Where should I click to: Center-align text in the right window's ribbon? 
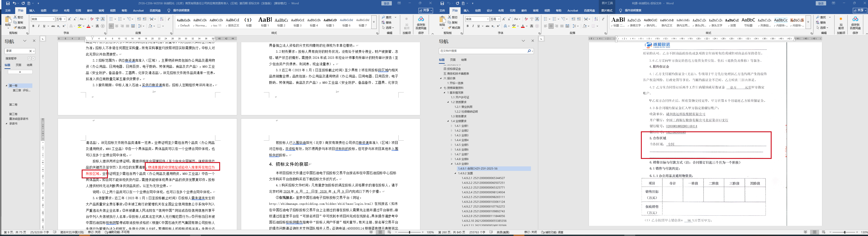click(x=551, y=26)
